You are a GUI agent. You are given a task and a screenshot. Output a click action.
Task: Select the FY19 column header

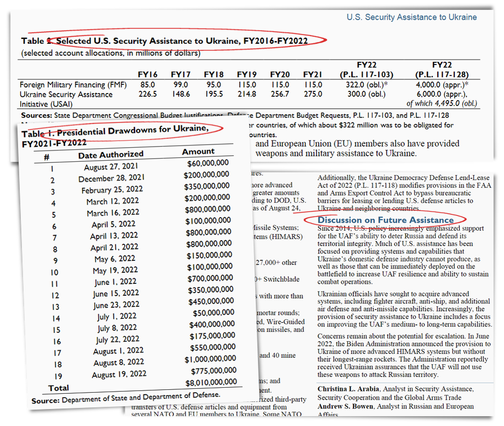[x=247, y=74]
